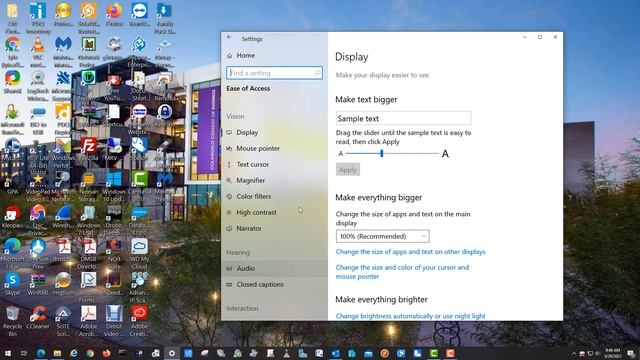Image resolution: width=640 pixels, height=360 pixels.
Task: Click the search magnifier icon in Settings
Action: coord(318,73)
